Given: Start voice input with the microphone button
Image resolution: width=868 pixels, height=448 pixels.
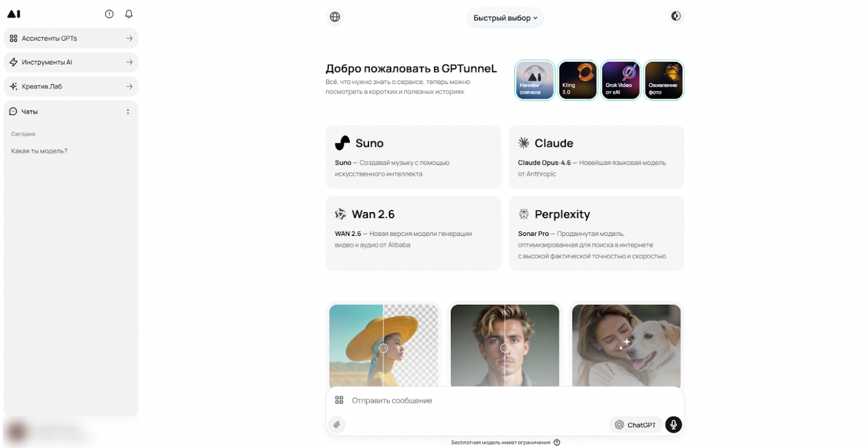Looking at the screenshot, I should click(x=674, y=425).
